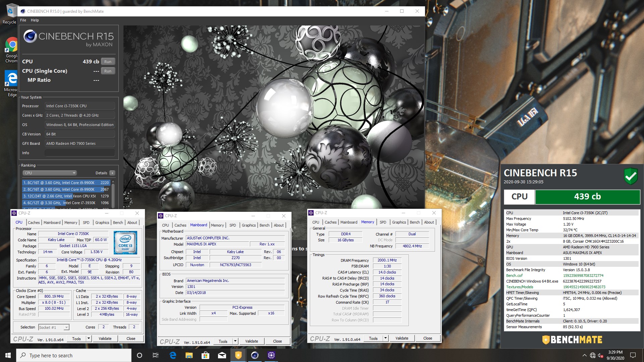Select the first-ranked i9-9900K entry scoring 2220
644x362 pixels.
pos(66,183)
